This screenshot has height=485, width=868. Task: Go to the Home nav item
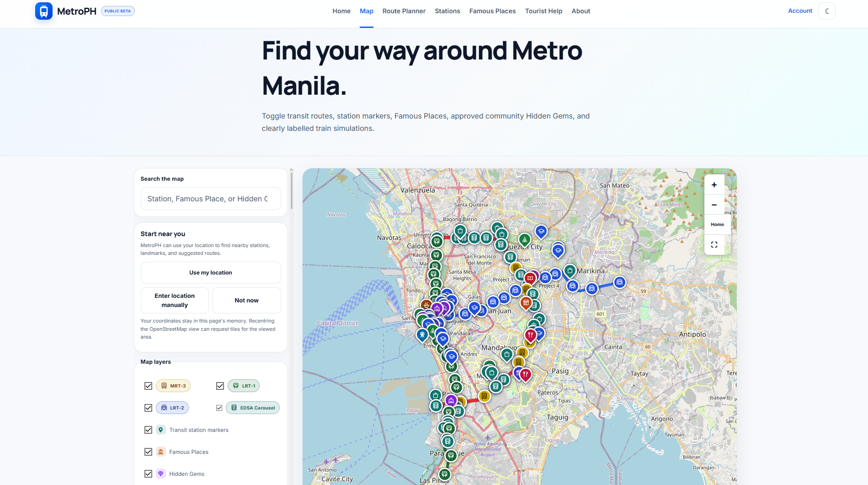point(341,11)
